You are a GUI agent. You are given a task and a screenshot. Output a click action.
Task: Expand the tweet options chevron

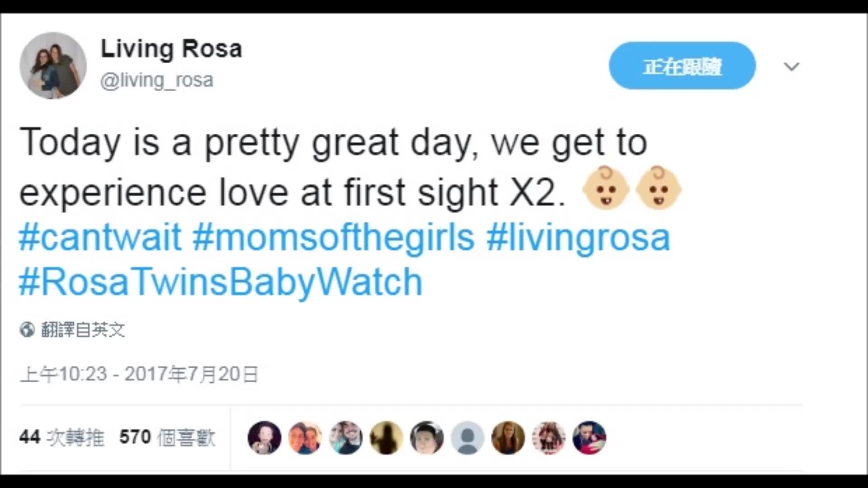click(792, 67)
